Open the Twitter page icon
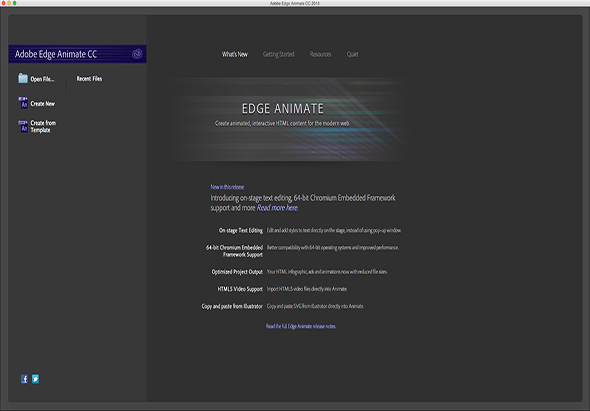 tap(35, 379)
